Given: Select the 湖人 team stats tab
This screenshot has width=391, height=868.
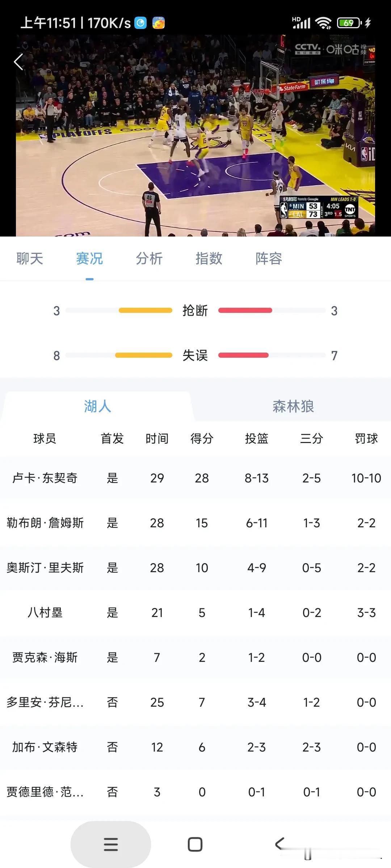Looking at the screenshot, I should point(97,406).
